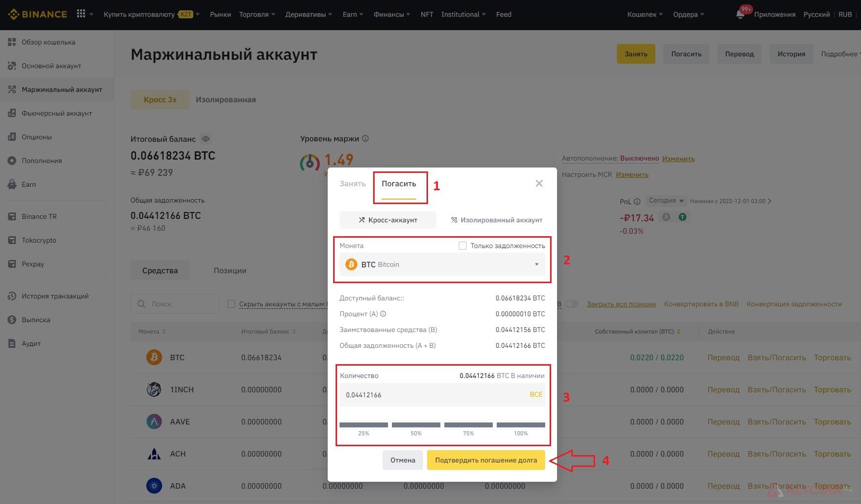Image resolution: width=861 pixels, height=504 pixels.
Task: Confirm debt repayment with Подтвердить погашение долга
Action: coord(486,460)
